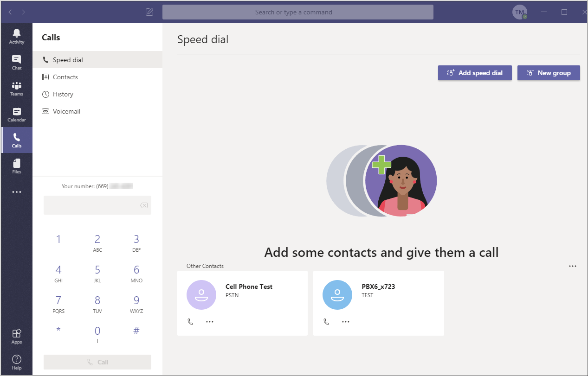Select the Calls icon in sidebar
Image resolution: width=588 pixels, height=376 pixels.
pos(17,140)
